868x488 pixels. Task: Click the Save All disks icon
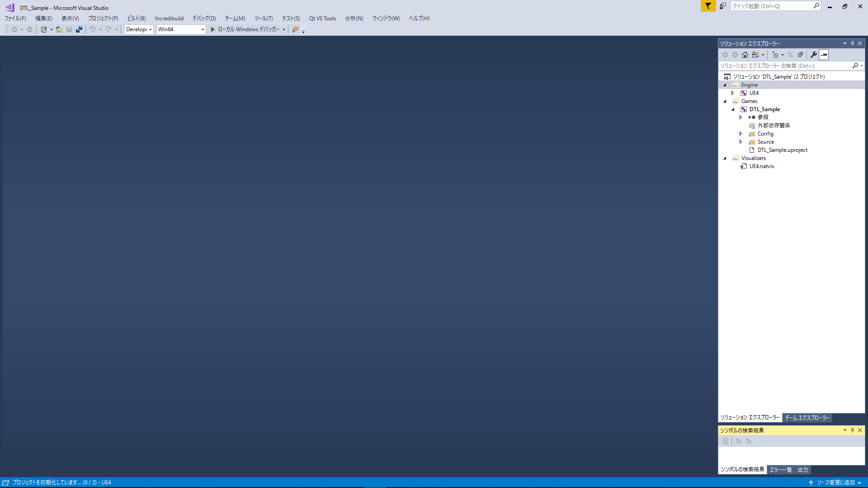point(79,29)
